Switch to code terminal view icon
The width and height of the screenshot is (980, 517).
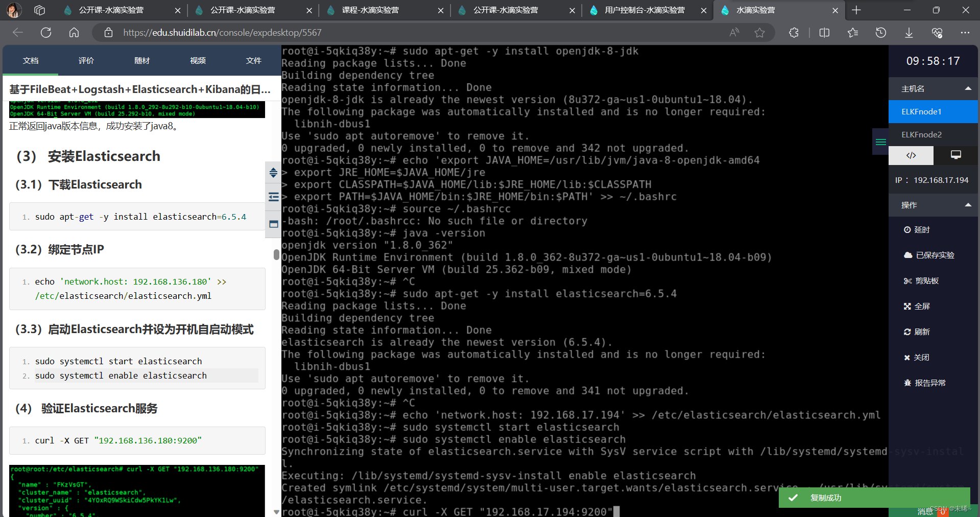click(911, 155)
